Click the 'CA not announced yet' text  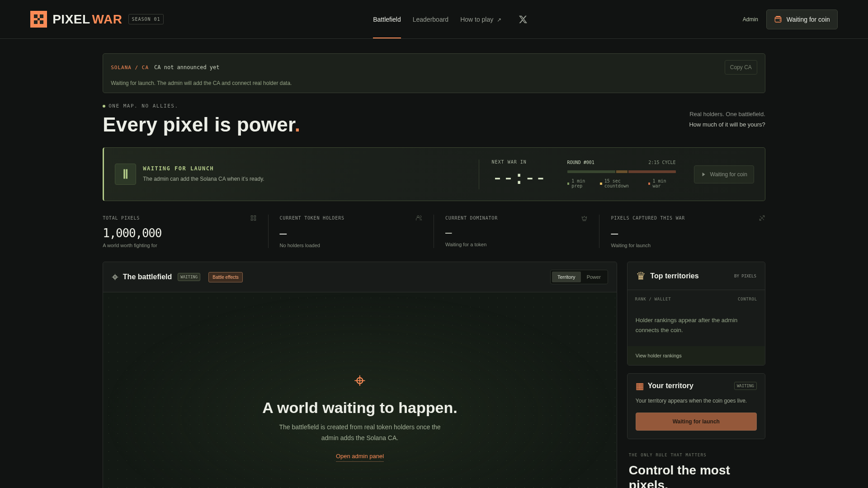[187, 67]
